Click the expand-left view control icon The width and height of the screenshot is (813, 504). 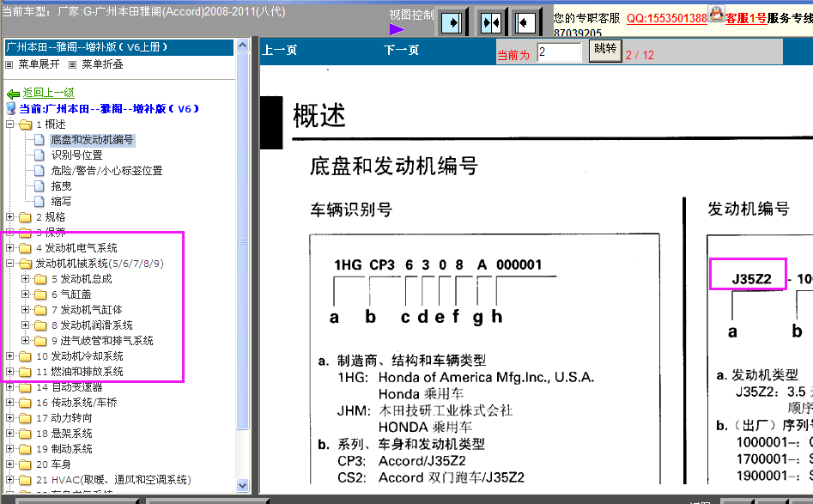525,22
